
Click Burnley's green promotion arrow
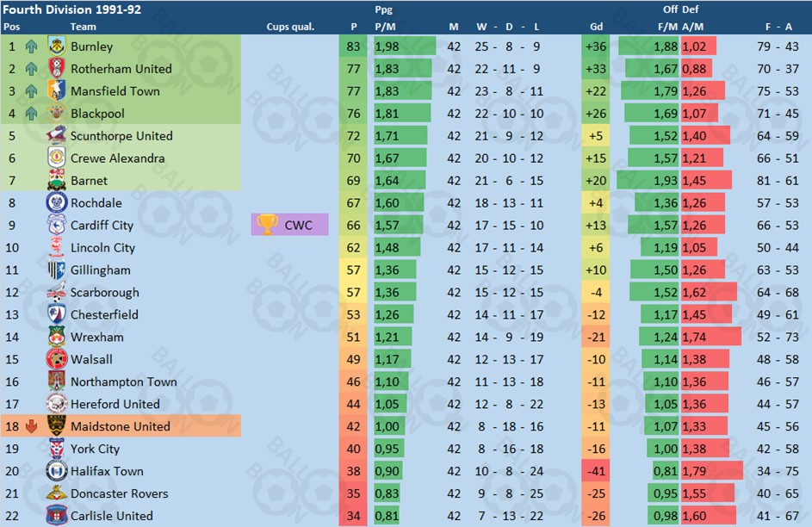pyautogui.click(x=32, y=46)
